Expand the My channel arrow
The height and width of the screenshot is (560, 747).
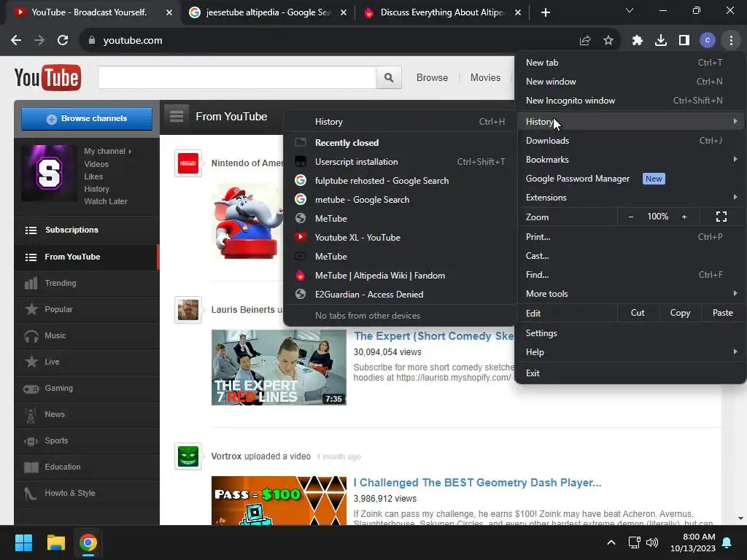tap(130, 152)
